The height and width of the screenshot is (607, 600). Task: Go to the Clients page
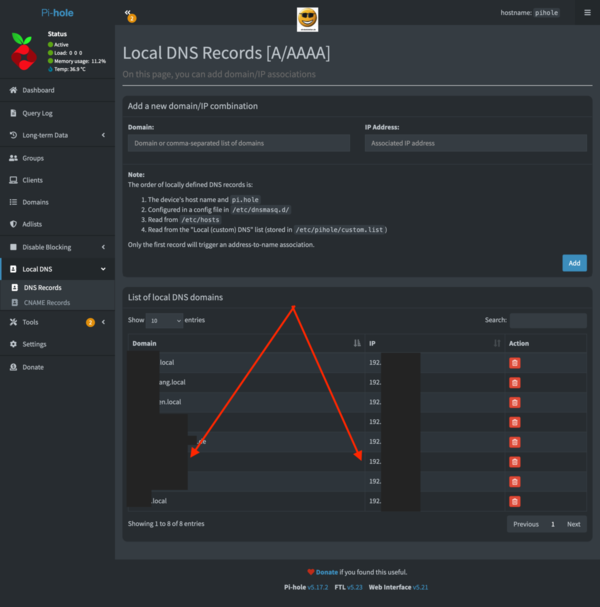[57, 180]
